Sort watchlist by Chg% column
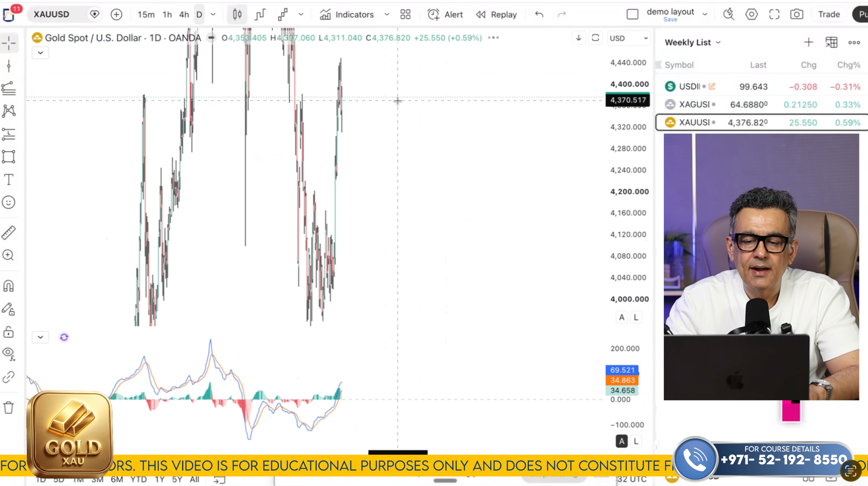The image size is (868, 486). tap(848, 65)
